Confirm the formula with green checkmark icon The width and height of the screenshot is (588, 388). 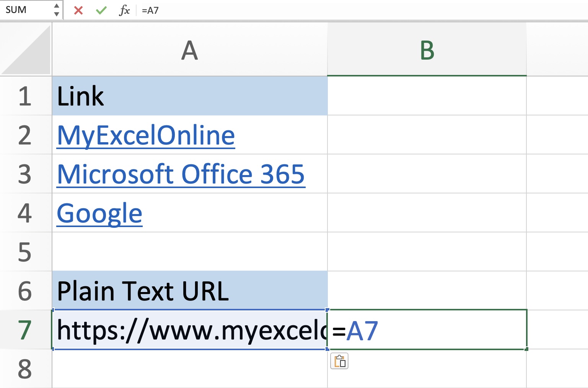tap(101, 10)
